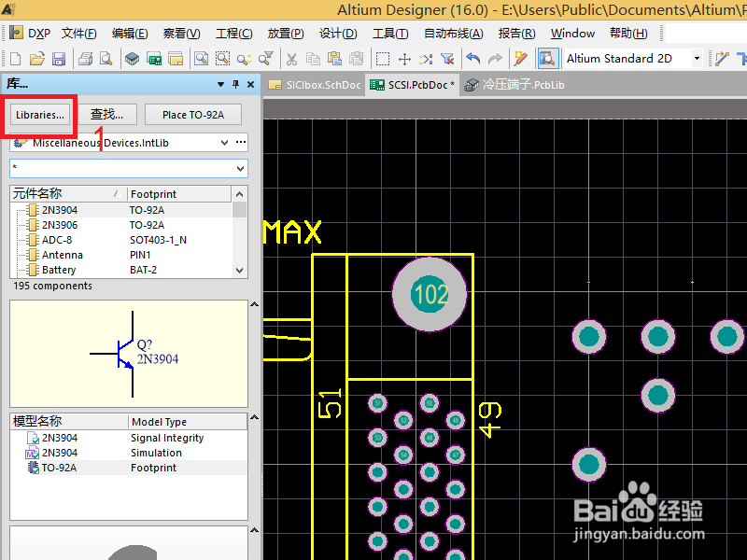747x560 pixels.
Task: Select the Zoom Area tool
Action: tap(222, 59)
